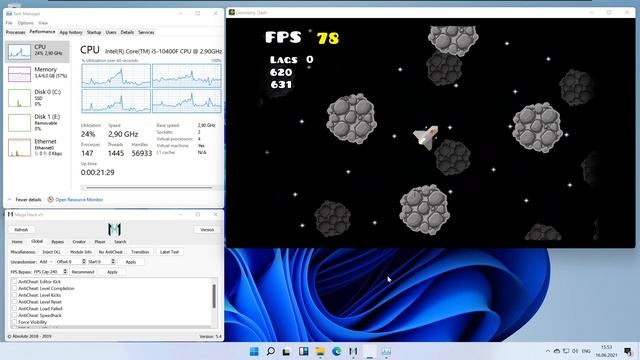This screenshot has width=640, height=360.
Task: Open File Explorer from the taskbar
Action: click(320, 351)
